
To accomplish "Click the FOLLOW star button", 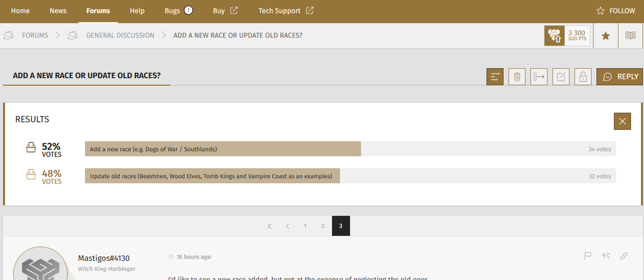I will (615, 11).
